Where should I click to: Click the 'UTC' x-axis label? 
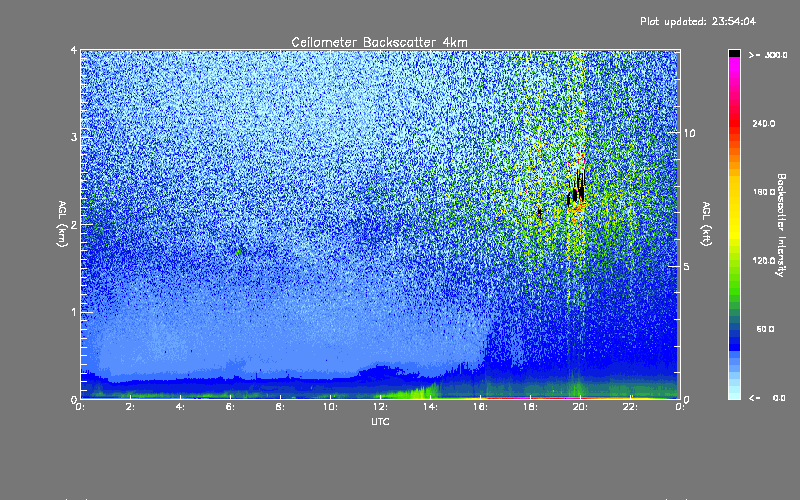coord(380,422)
